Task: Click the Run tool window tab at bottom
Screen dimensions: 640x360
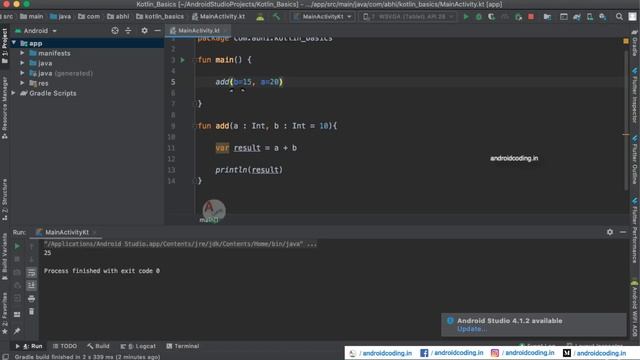Action: (29, 346)
